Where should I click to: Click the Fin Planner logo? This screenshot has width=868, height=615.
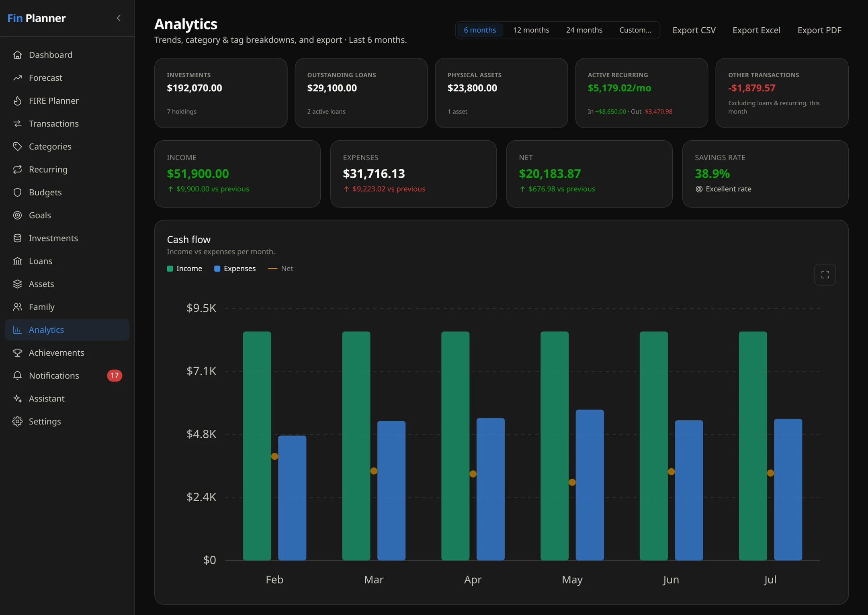point(37,18)
